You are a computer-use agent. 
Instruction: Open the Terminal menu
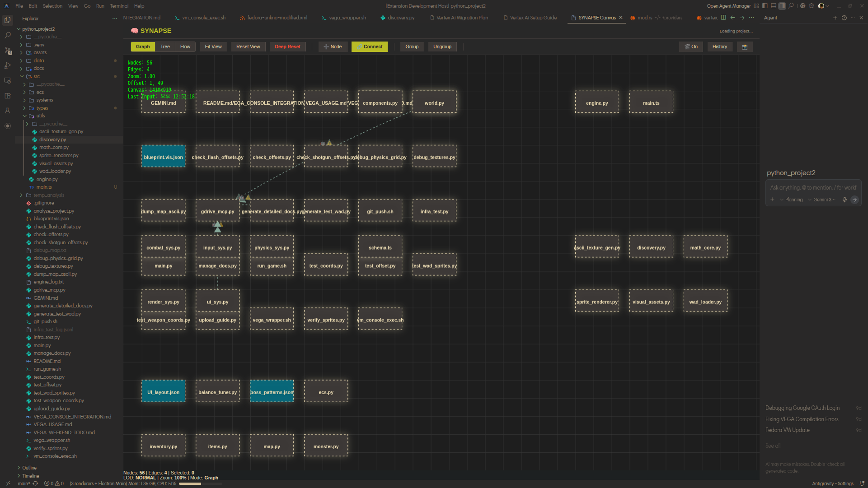pos(119,6)
